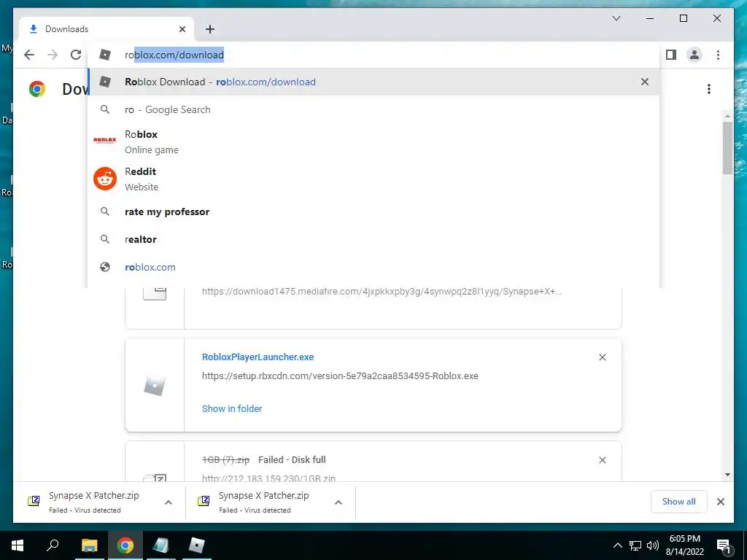
Task: Click the Chrome logo on Downloads page
Action: tap(36, 89)
